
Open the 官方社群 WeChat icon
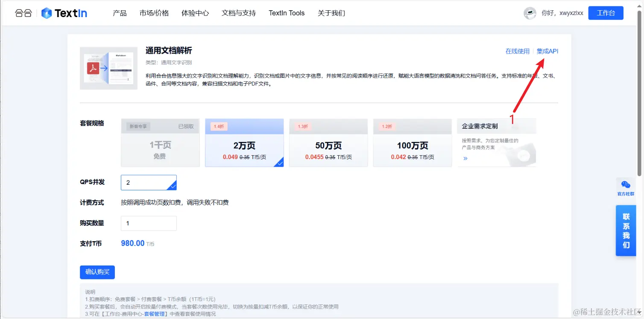click(626, 185)
